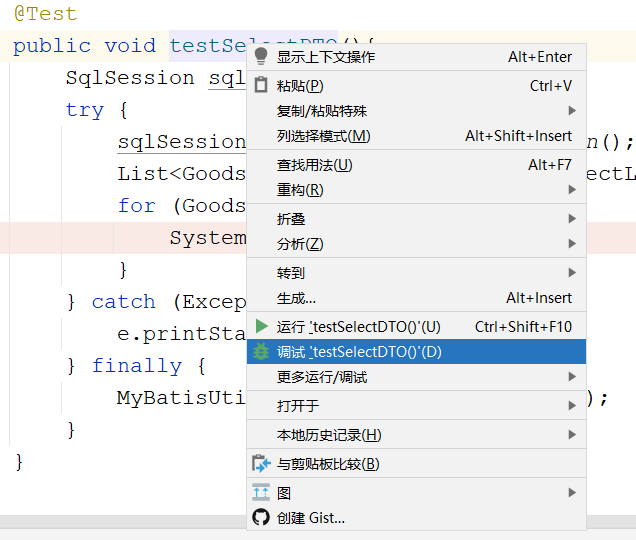Open the 转到 submenu
Image resolution: width=636 pixels, height=540 pixels.
(x=291, y=273)
